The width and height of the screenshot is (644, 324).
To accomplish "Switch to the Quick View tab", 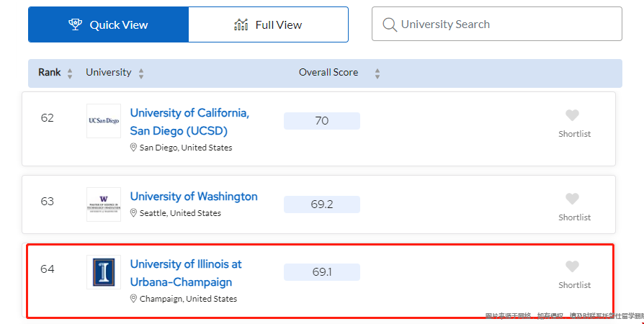I will [109, 24].
